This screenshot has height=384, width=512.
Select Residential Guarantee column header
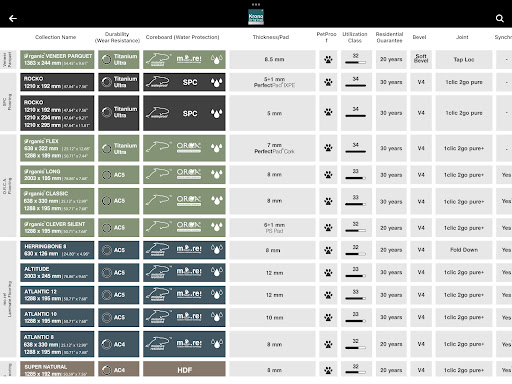coord(389,37)
